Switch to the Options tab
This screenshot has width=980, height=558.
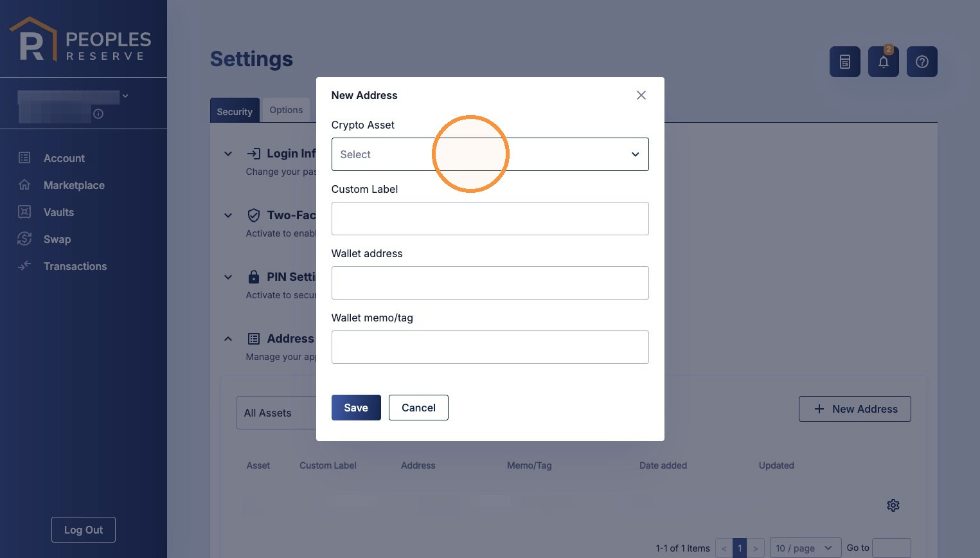(286, 110)
